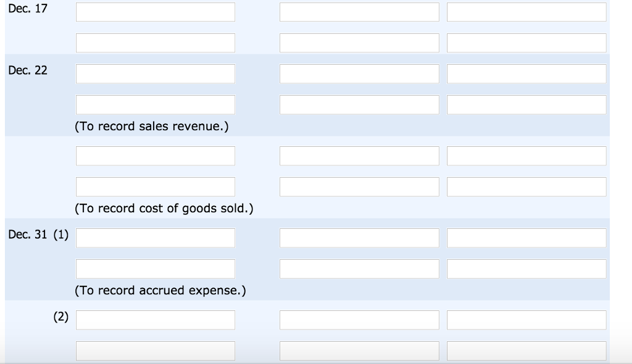Select the debit field on the Dec. 17 row
The image size is (632, 364).
tap(359, 11)
